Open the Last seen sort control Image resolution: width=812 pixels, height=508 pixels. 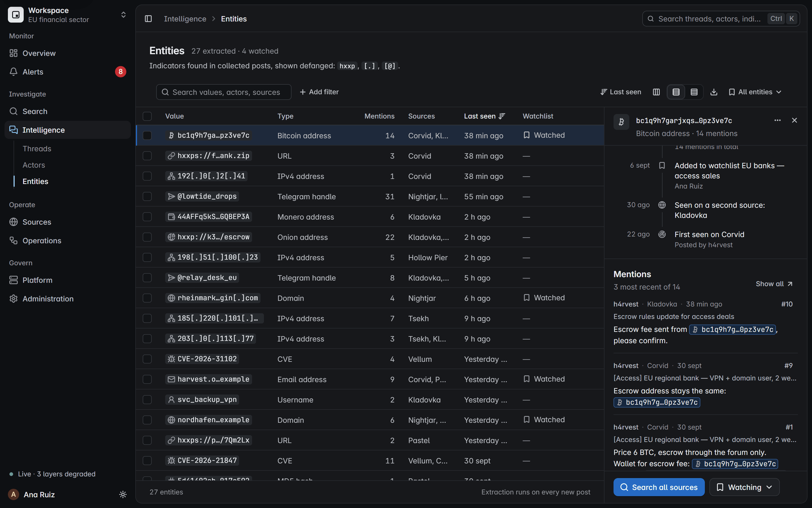(621, 92)
